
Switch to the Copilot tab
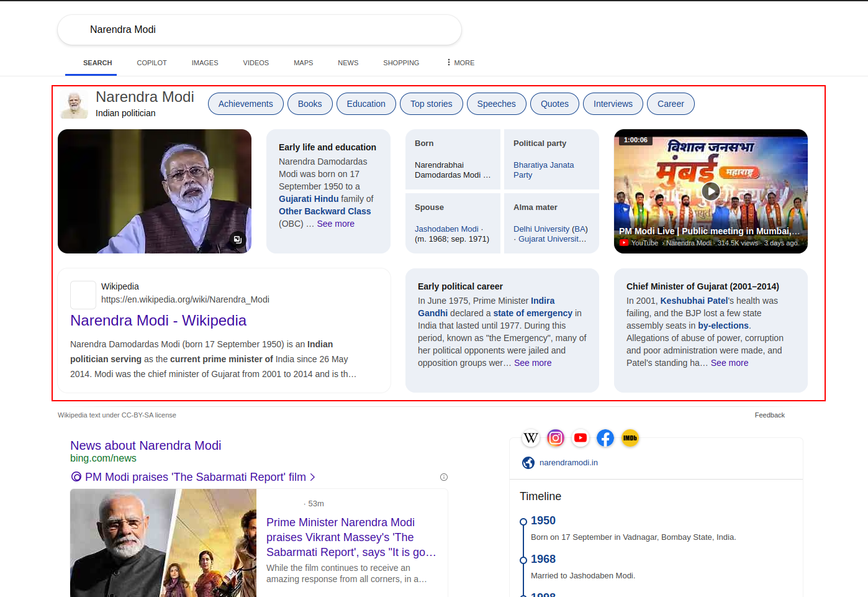pos(152,63)
